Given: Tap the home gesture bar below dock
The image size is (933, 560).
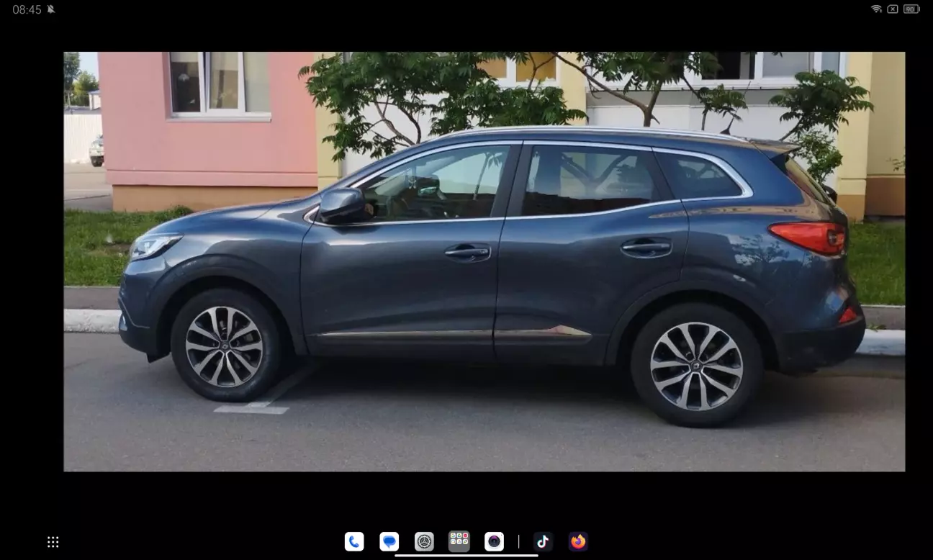Looking at the screenshot, I should (466, 555).
